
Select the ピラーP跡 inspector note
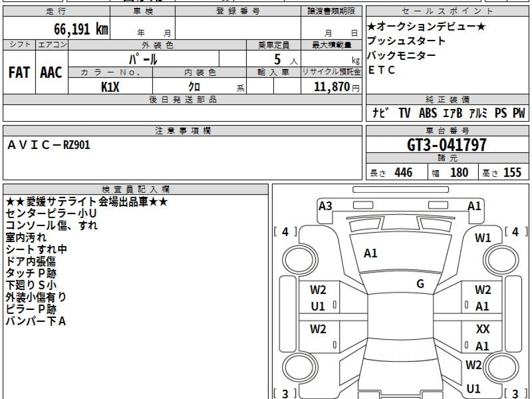(x=31, y=309)
